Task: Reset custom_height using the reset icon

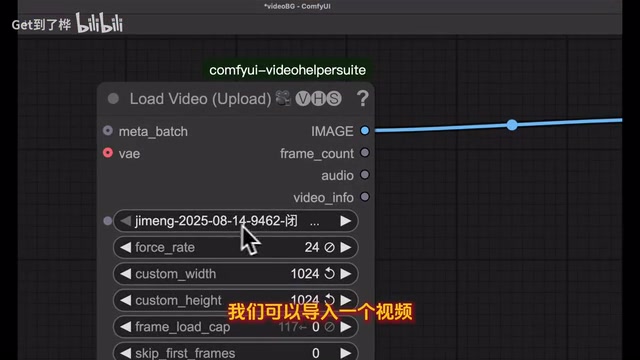Action: click(x=329, y=300)
